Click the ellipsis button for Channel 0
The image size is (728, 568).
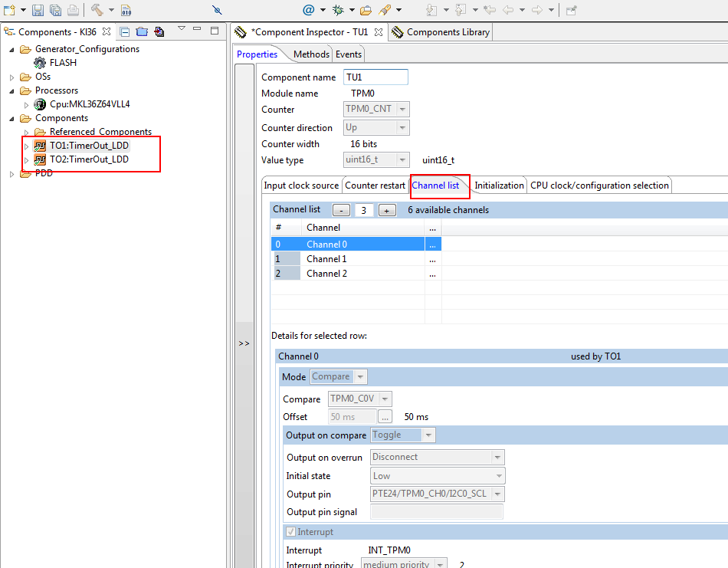tap(433, 245)
